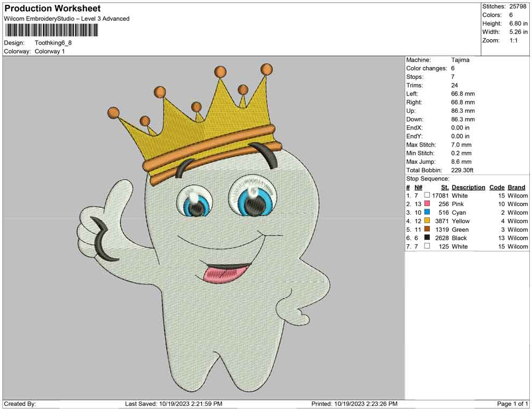Click the Right value 66.8 mm

tap(463, 103)
